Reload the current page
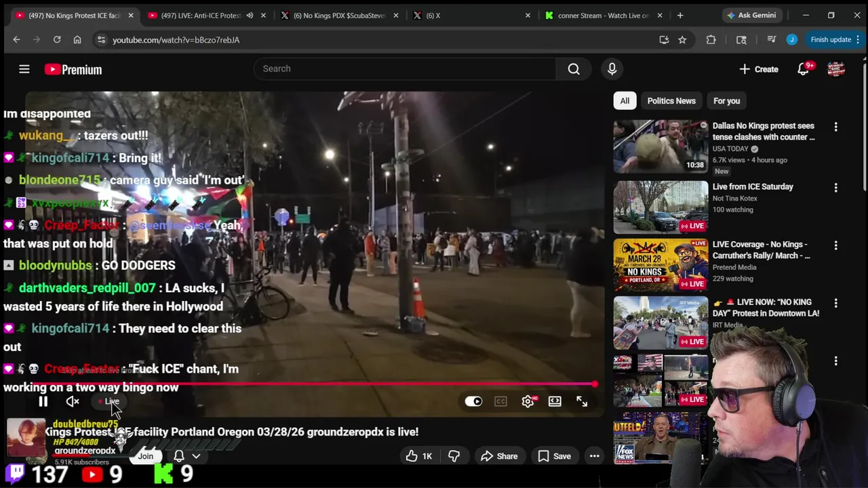 click(57, 40)
